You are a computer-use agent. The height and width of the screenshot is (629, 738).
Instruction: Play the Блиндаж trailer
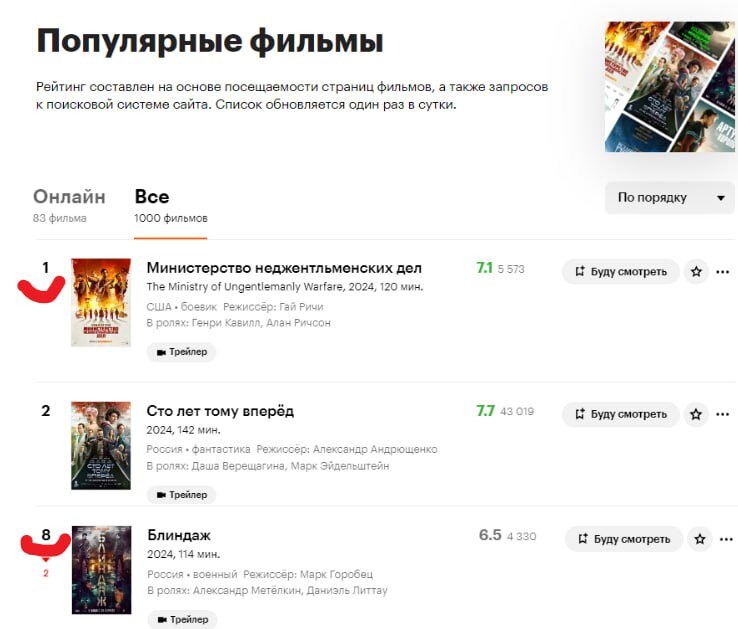(183, 620)
